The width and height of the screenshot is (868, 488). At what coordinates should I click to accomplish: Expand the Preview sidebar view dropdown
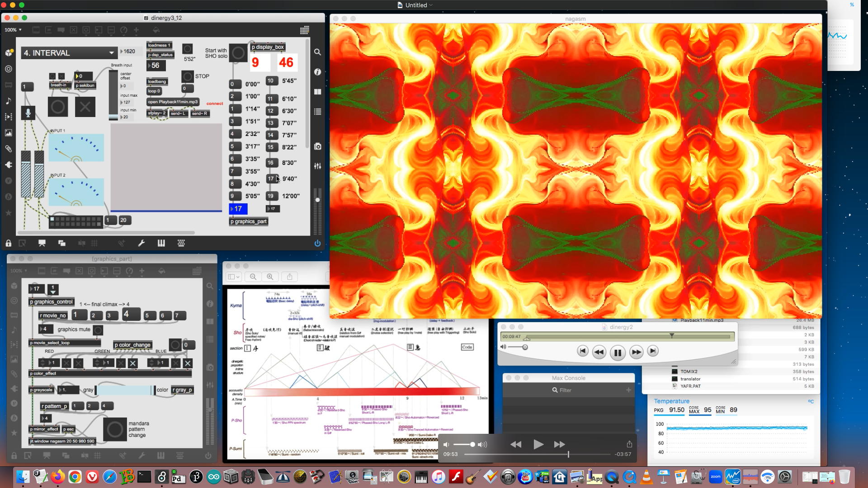[234, 277]
